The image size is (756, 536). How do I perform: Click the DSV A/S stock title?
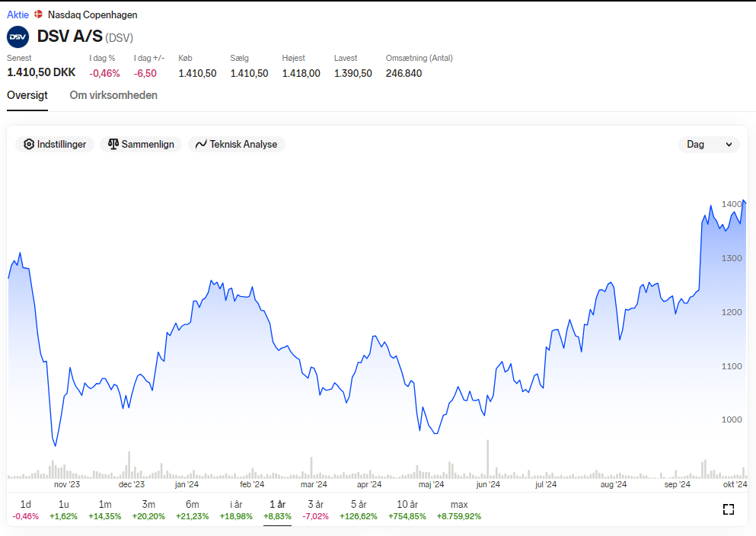(x=70, y=36)
